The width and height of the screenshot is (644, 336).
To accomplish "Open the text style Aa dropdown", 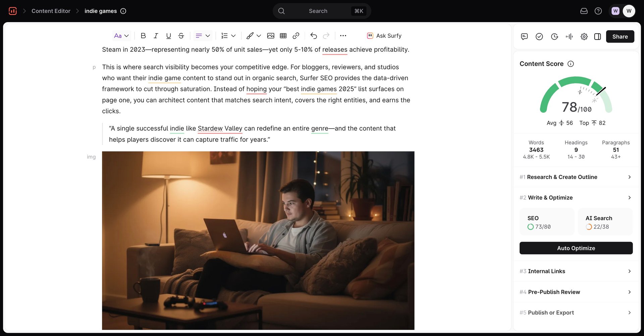I will pyautogui.click(x=121, y=36).
